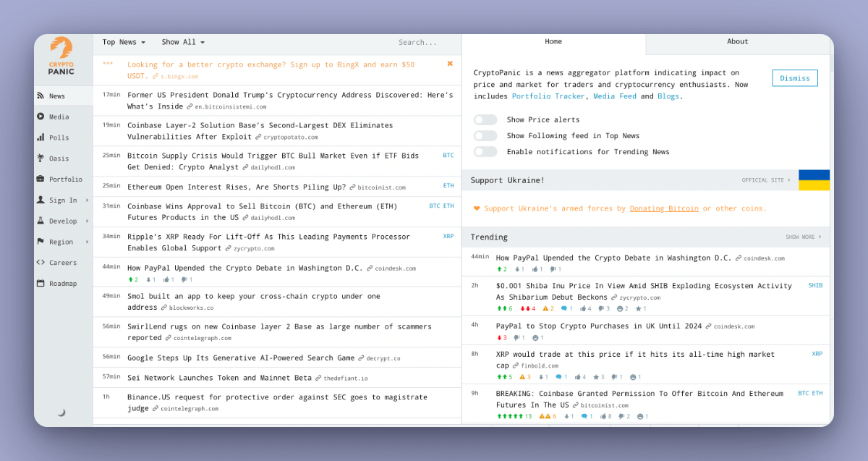
Task: Open the Media play icon
Action: [41, 117]
